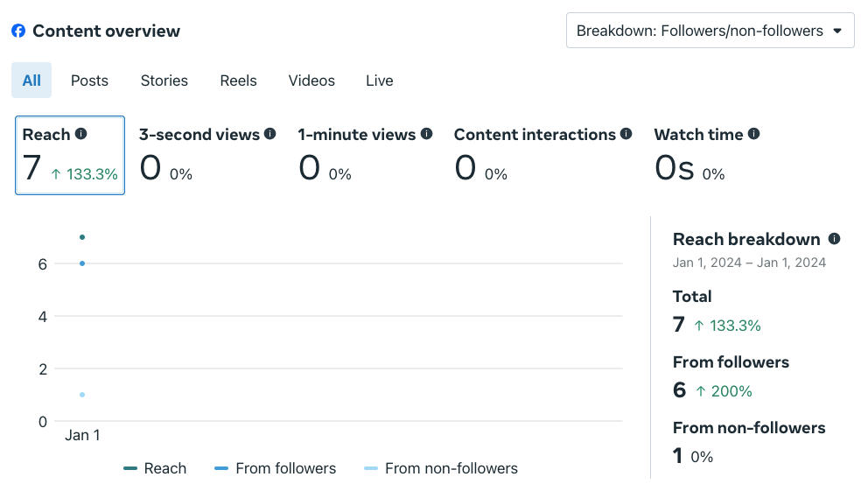Switch to the Posts tab
This screenshot has width=868, height=491.
pyautogui.click(x=89, y=81)
